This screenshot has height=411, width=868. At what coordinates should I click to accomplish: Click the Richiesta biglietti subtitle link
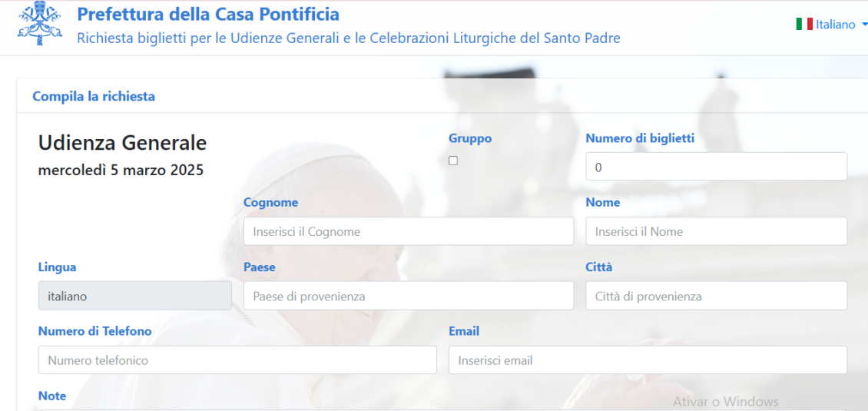(349, 38)
